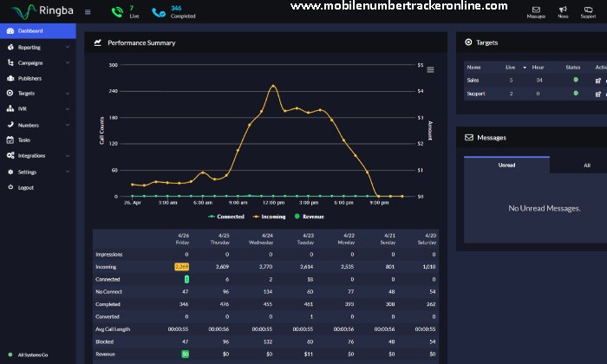Click edit icon for Sales target
Viewport: 607px width, 364px height.
[597, 80]
